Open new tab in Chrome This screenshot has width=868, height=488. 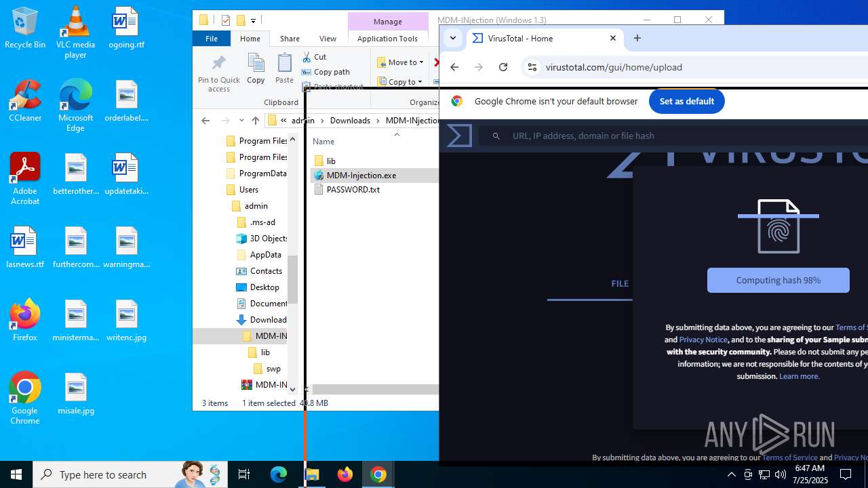637,39
